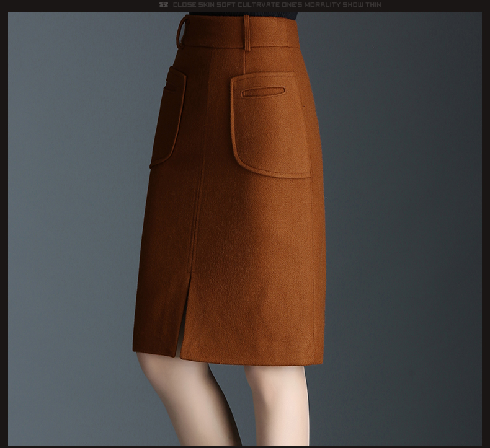Click the center belt loop on waistband
Viewport: 490px width, 448px height.
[x=247, y=32]
